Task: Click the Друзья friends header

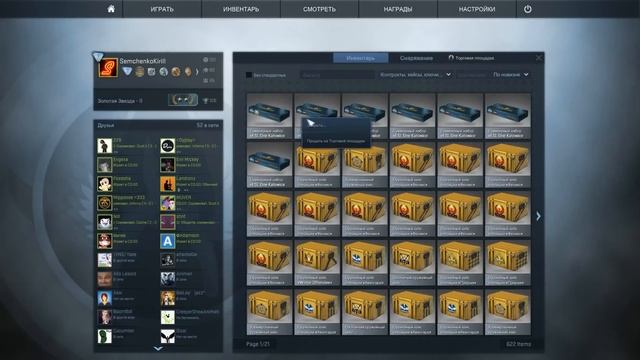Action: pyautogui.click(x=106, y=125)
